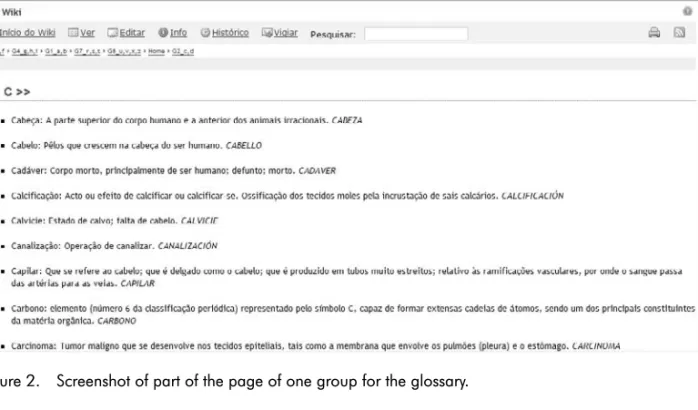Go to breadcrumb page G7_r,s,t
698x410 pixels.
tap(87, 51)
